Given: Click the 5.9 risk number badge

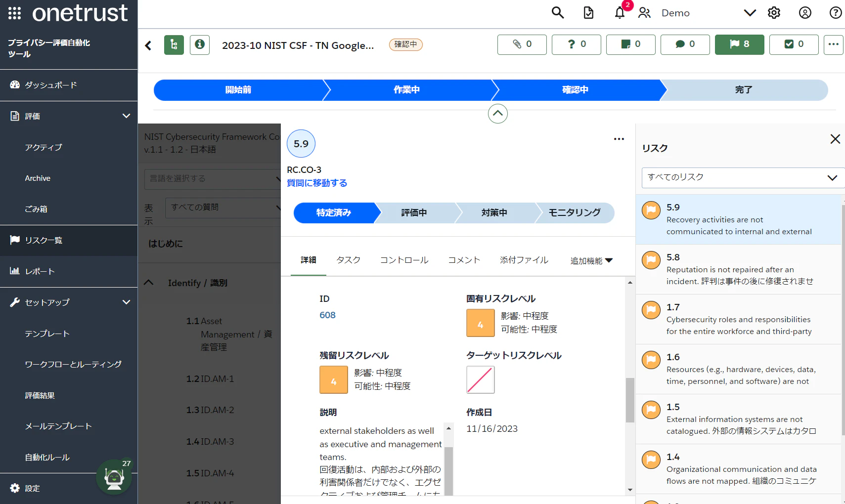Looking at the screenshot, I should (x=301, y=144).
